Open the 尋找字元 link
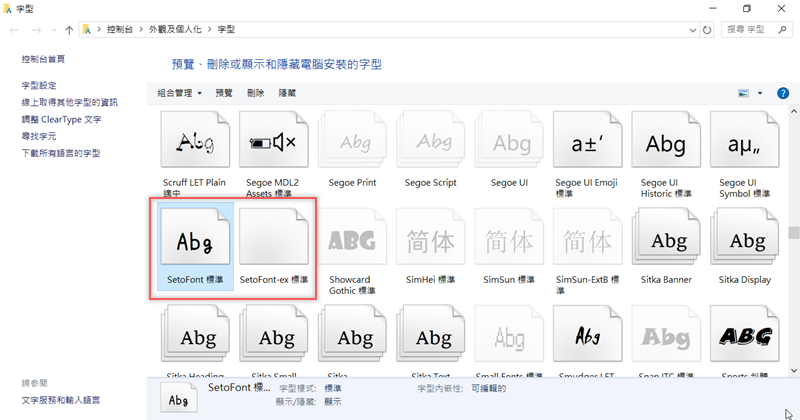800x420 pixels. pos(39,136)
